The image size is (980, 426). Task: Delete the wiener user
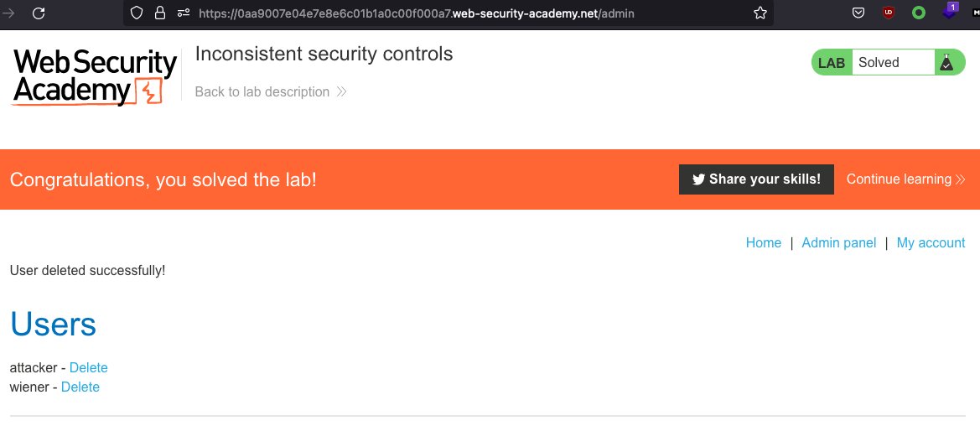80,387
